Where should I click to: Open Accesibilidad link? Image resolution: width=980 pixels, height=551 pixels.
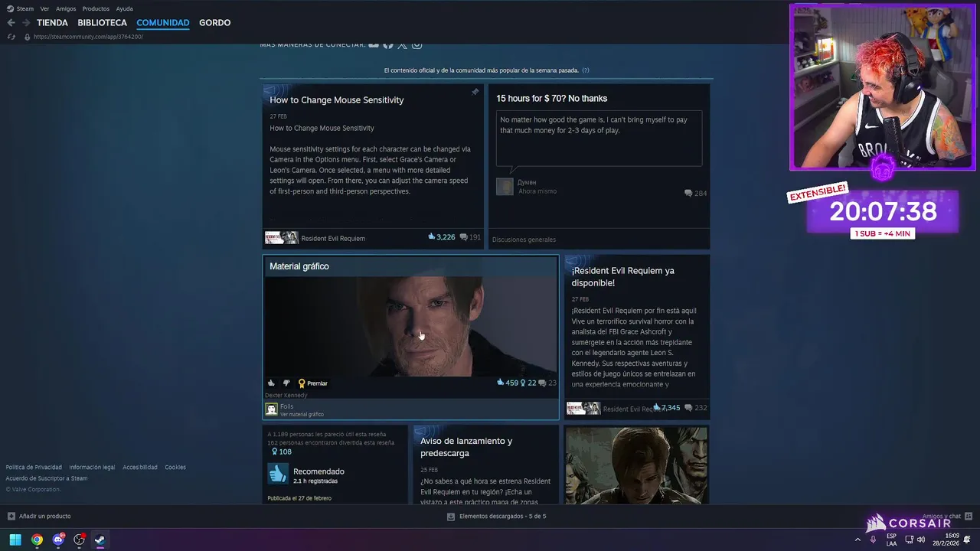click(x=140, y=467)
